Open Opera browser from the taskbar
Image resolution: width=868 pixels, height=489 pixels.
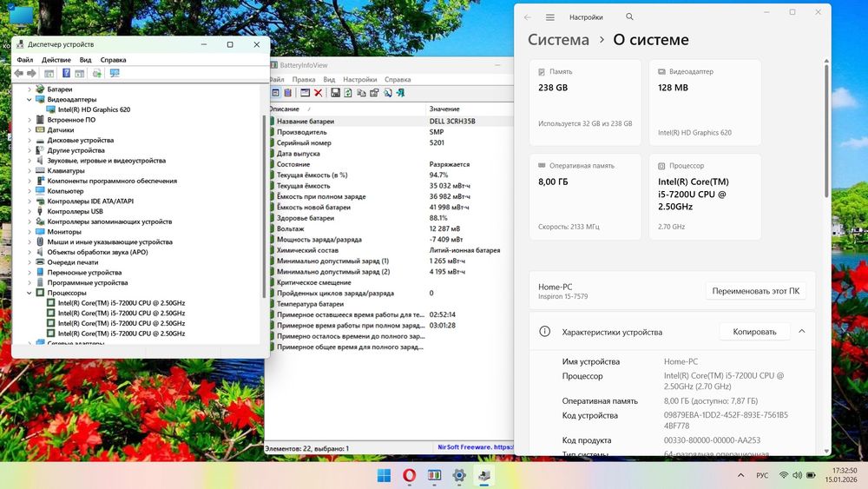[x=409, y=475]
